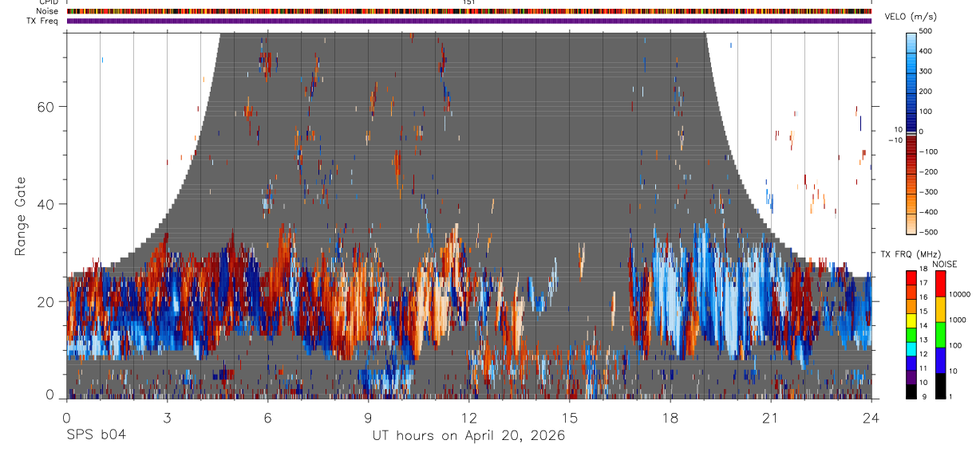Click hour tick label '3' on time axis
The image size is (980, 452).
(167, 416)
